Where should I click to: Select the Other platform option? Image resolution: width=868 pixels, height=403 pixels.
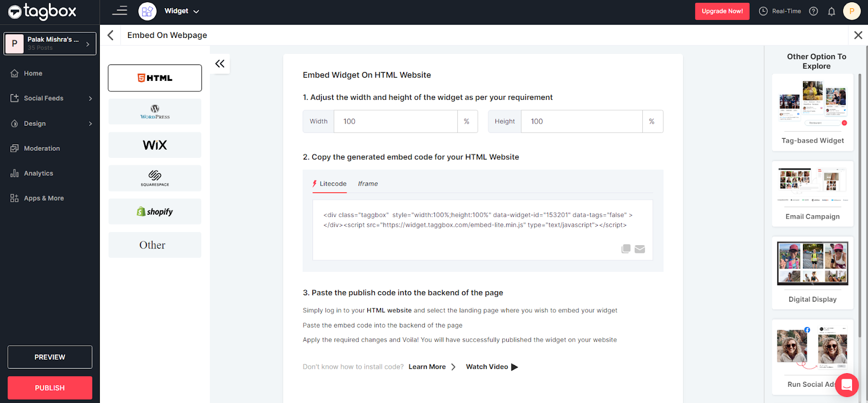tap(155, 245)
